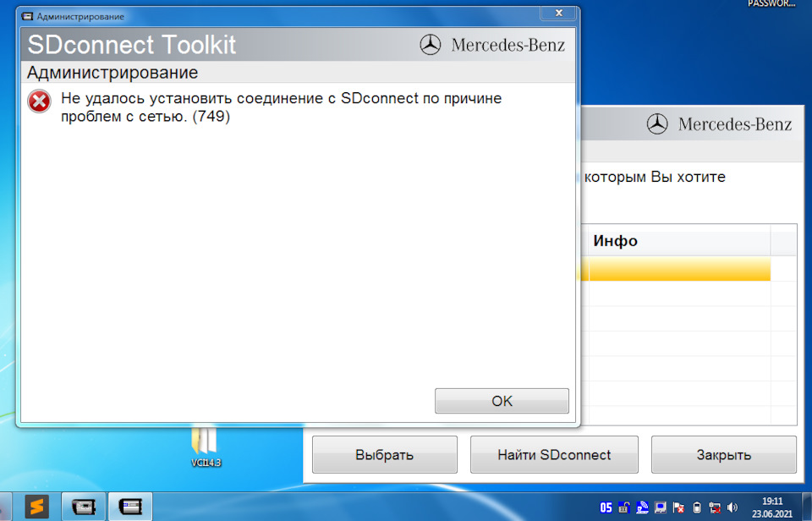Image resolution: width=812 pixels, height=521 pixels.
Task: Click the red error icon in the dialog
Action: click(40, 101)
